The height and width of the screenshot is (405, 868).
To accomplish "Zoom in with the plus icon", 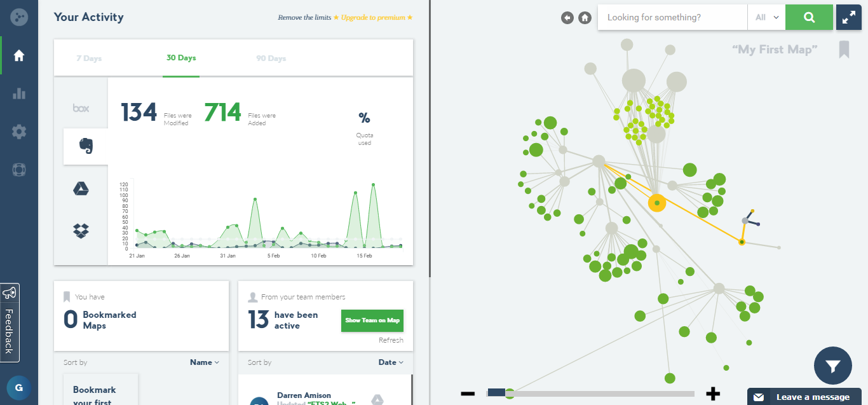I will (x=713, y=394).
